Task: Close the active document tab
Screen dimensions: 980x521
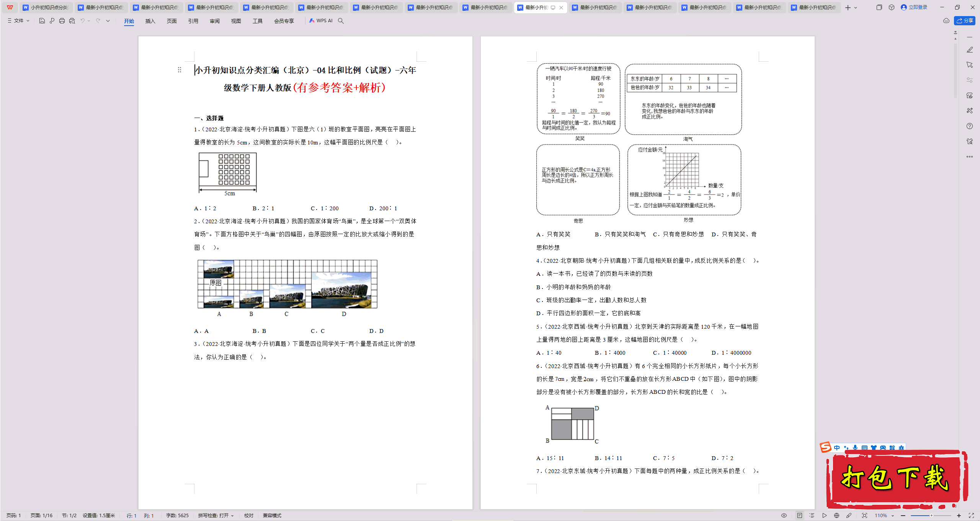Action: 561,8
